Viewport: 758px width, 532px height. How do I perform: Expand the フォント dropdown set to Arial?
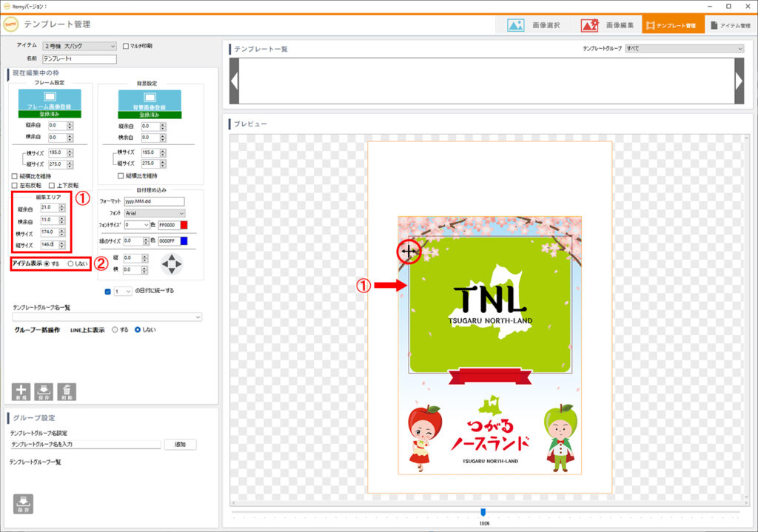click(155, 213)
